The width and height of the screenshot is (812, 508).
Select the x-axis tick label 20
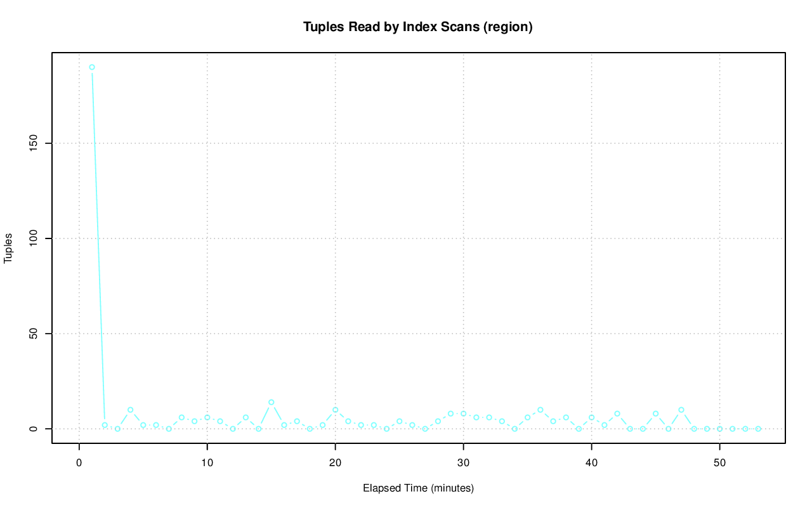click(x=335, y=462)
